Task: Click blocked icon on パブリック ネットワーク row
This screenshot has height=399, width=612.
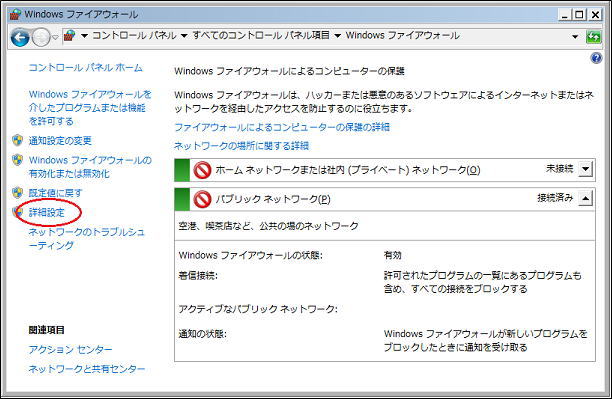Action: [202, 200]
